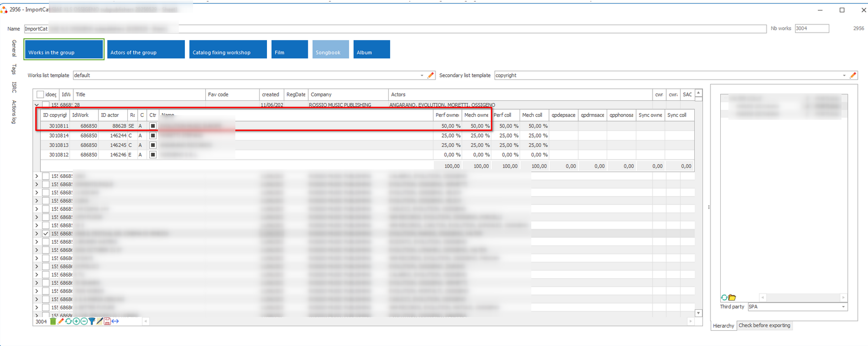Viewport: 868px width, 346px height.
Task: Open the Third party SPA dropdown
Action: (x=844, y=307)
